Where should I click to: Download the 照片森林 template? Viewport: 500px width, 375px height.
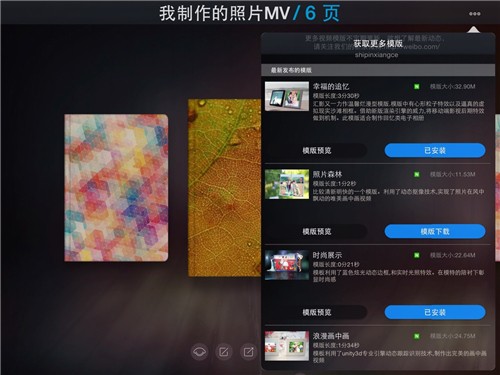[435, 231]
